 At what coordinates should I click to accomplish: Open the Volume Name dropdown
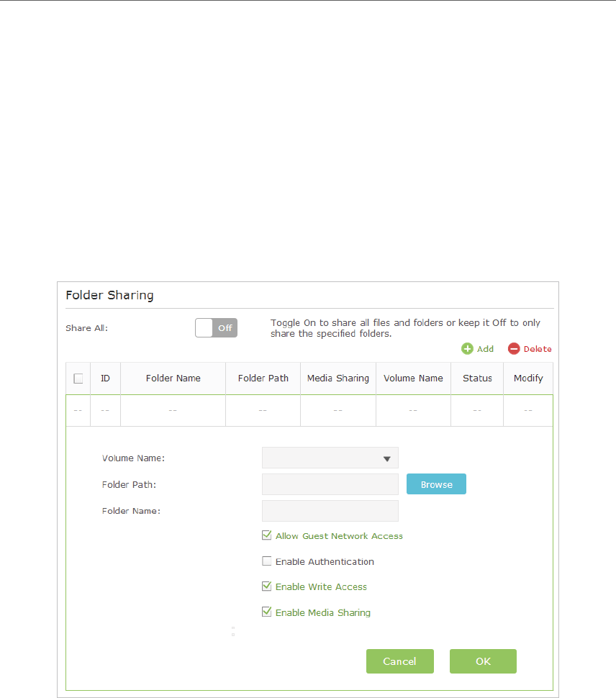(330, 458)
